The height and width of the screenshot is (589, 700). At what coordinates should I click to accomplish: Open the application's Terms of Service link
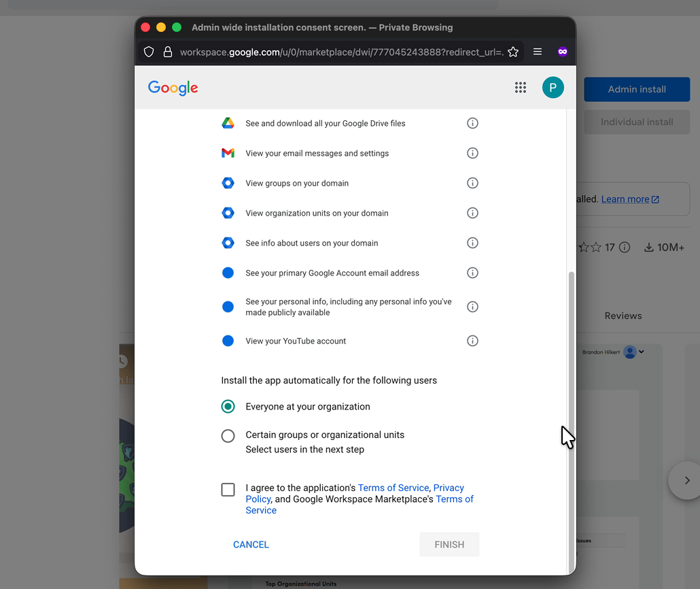pyautogui.click(x=393, y=488)
